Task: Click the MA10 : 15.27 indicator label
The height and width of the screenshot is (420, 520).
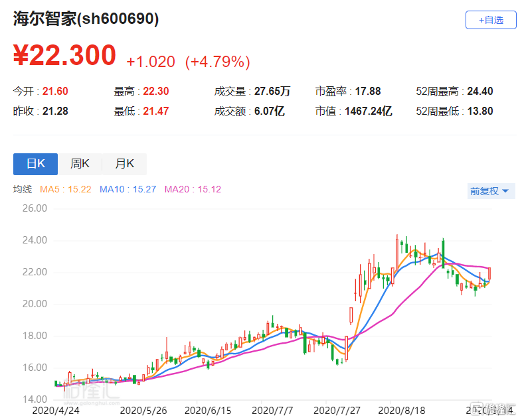Action: [x=128, y=190]
